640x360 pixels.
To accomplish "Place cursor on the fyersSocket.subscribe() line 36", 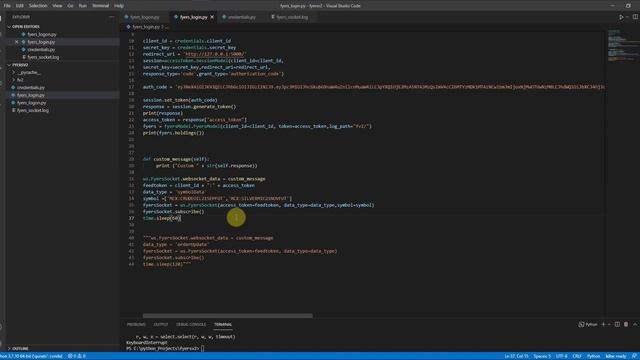I will (x=173, y=212).
